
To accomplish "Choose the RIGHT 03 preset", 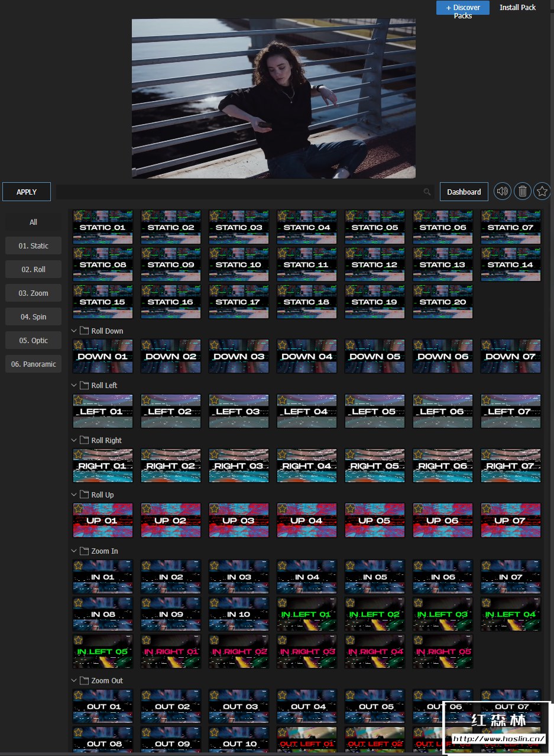I will pyautogui.click(x=239, y=466).
